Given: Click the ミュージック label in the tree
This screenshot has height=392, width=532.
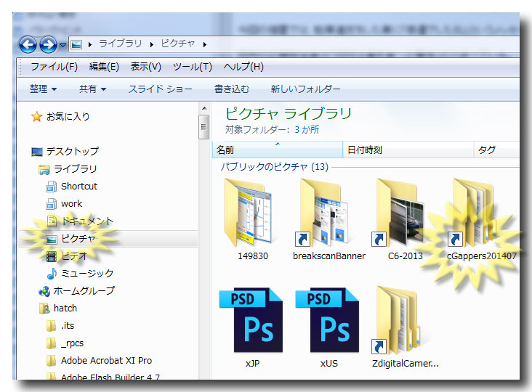Looking at the screenshot, I should (87, 274).
